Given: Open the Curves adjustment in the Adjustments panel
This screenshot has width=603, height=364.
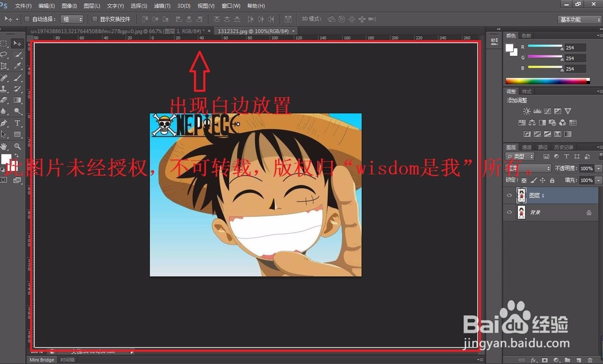Looking at the screenshot, I should coord(547,110).
